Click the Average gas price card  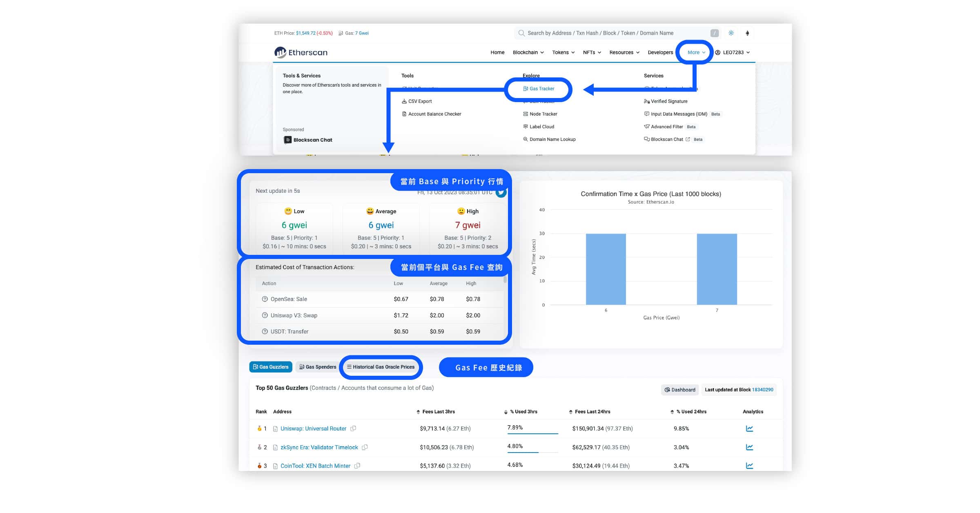point(381,228)
